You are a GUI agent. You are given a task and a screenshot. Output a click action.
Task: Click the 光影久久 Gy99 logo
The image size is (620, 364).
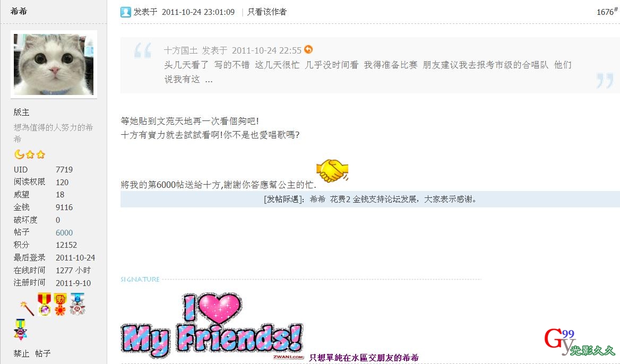click(579, 342)
